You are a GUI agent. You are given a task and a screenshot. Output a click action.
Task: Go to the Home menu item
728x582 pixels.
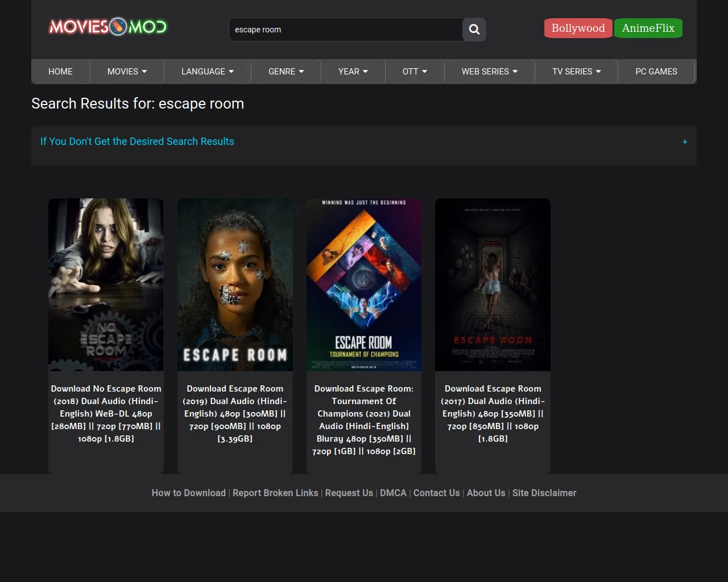click(x=60, y=72)
